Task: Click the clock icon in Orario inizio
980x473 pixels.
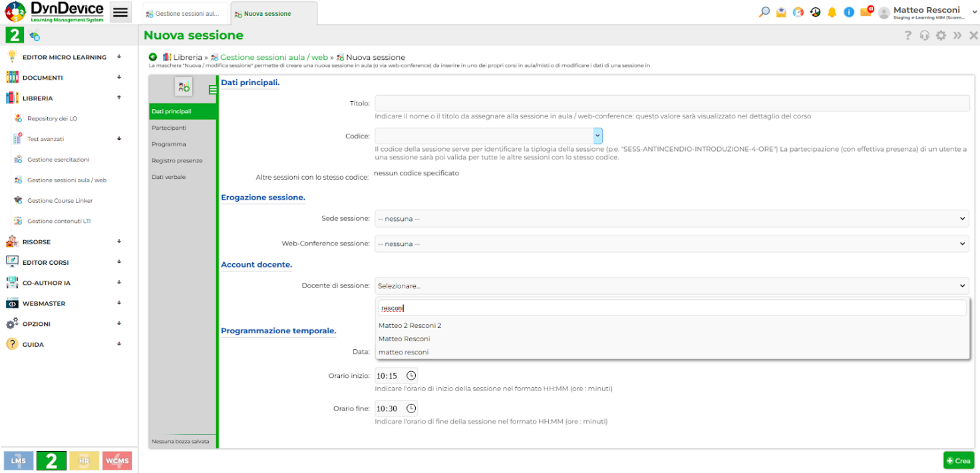Action: click(x=411, y=375)
